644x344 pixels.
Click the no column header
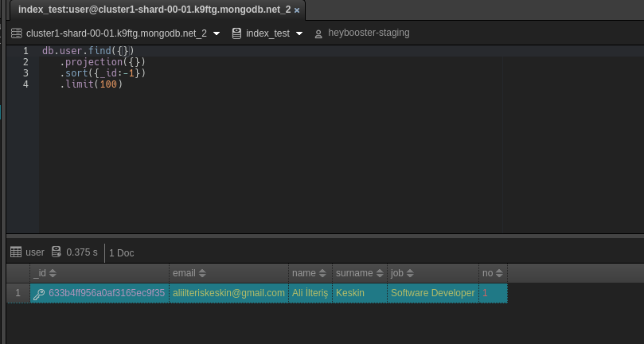pos(493,273)
